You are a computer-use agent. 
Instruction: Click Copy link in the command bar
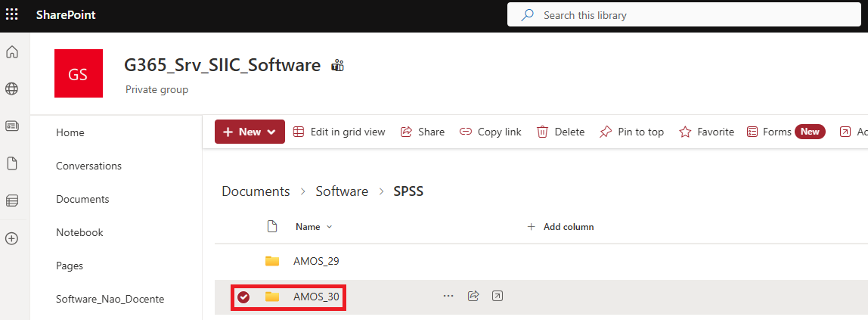coord(491,132)
